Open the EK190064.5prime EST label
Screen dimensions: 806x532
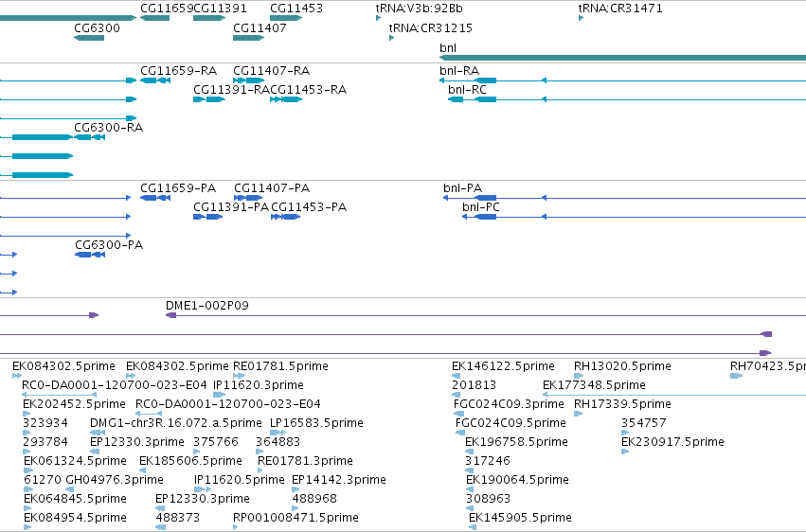tap(518, 480)
